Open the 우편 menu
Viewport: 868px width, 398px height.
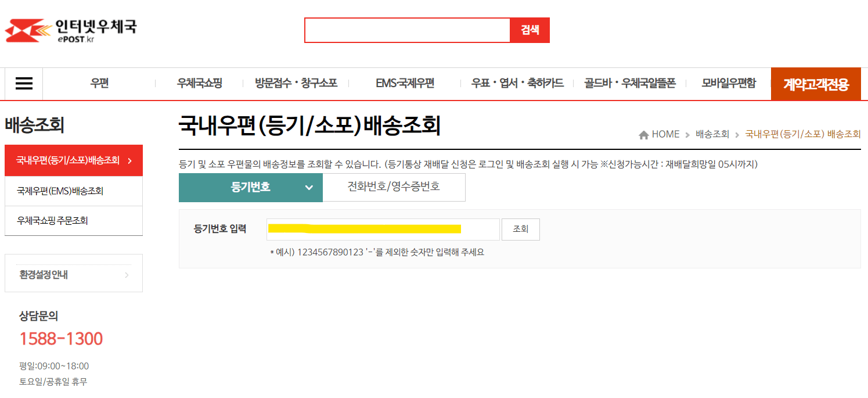(98, 83)
